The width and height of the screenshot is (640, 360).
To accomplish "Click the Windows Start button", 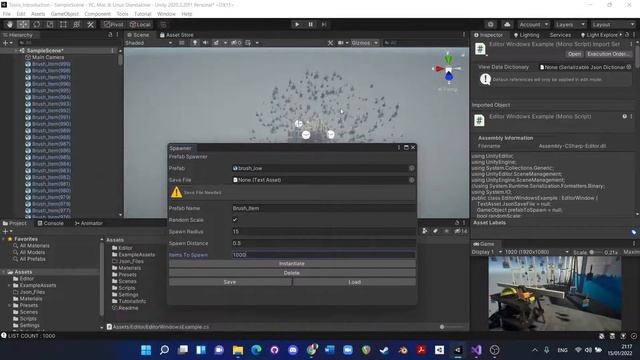I will coord(146,350).
